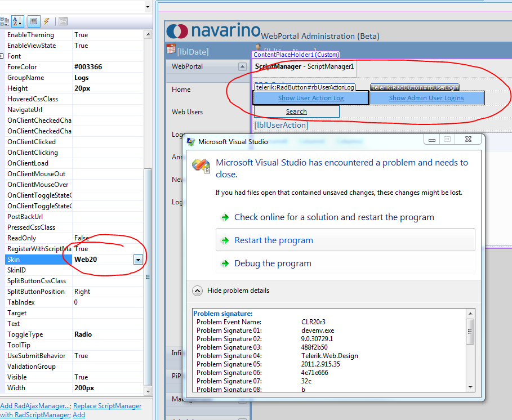Collapse Hide problem details chevron
The width and height of the screenshot is (512, 420).
197,291
